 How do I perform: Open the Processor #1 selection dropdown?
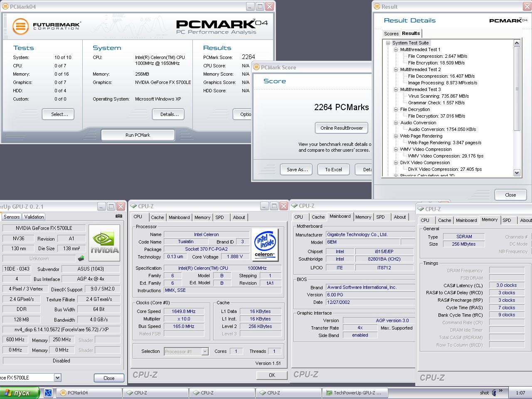pos(204,352)
